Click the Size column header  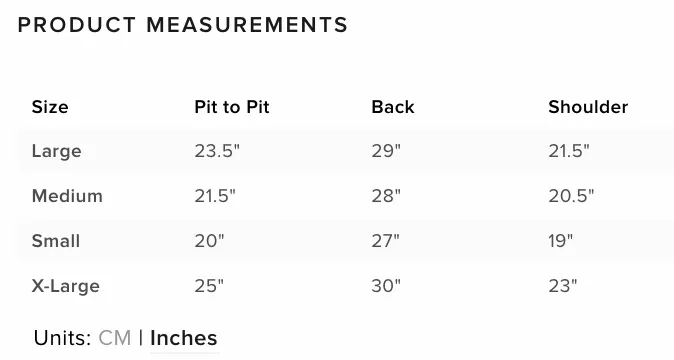[50, 107]
